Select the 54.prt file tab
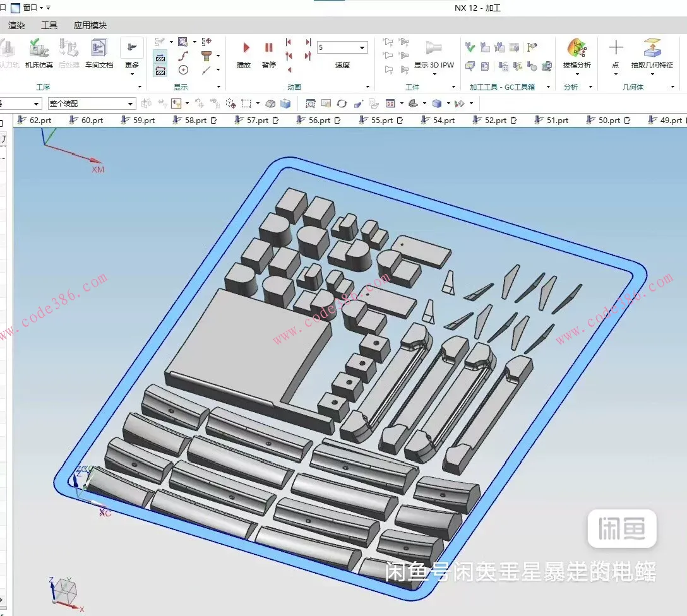687x616 pixels. point(443,120)
